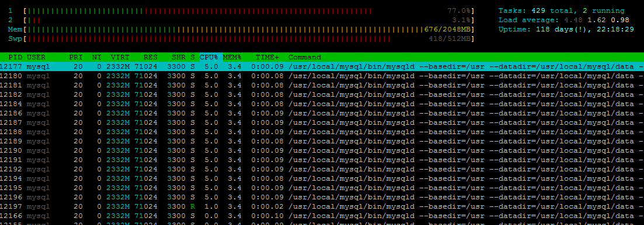644x225 pixels.
Task: Select process row with PID 12189
Action: 322,141
